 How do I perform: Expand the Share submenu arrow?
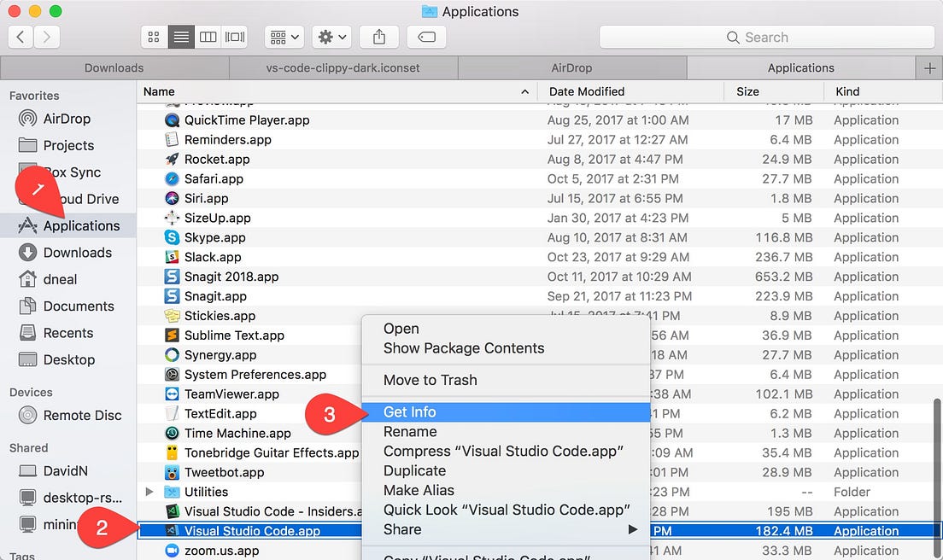[634, 529]
